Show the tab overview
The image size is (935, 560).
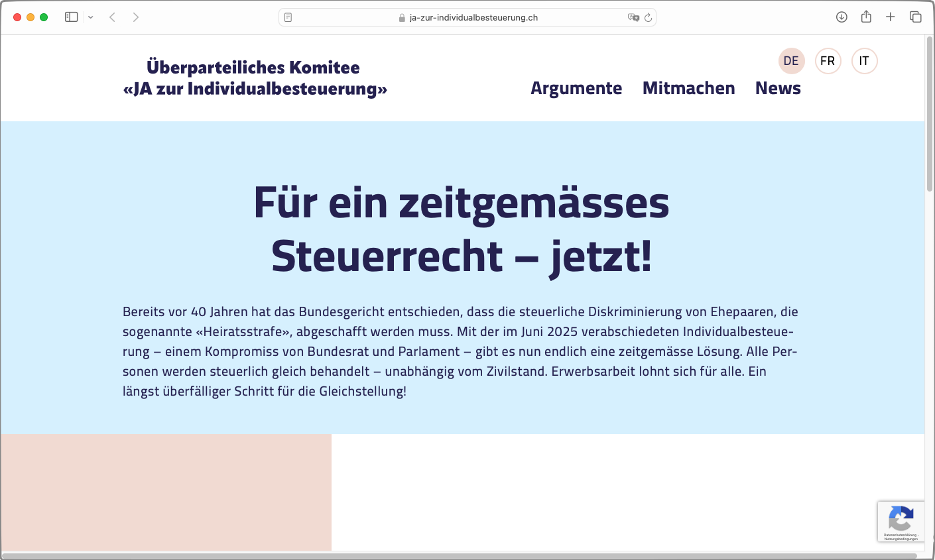(916, 17)
